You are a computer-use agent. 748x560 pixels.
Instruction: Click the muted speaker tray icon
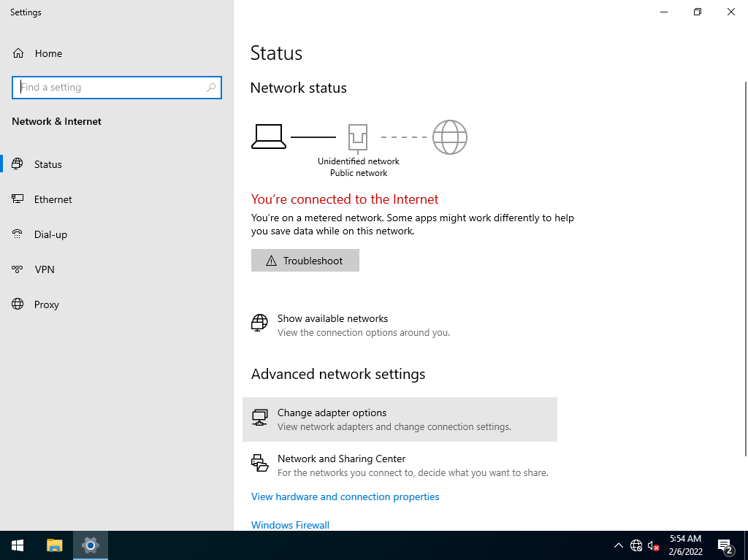click(654, 545)
